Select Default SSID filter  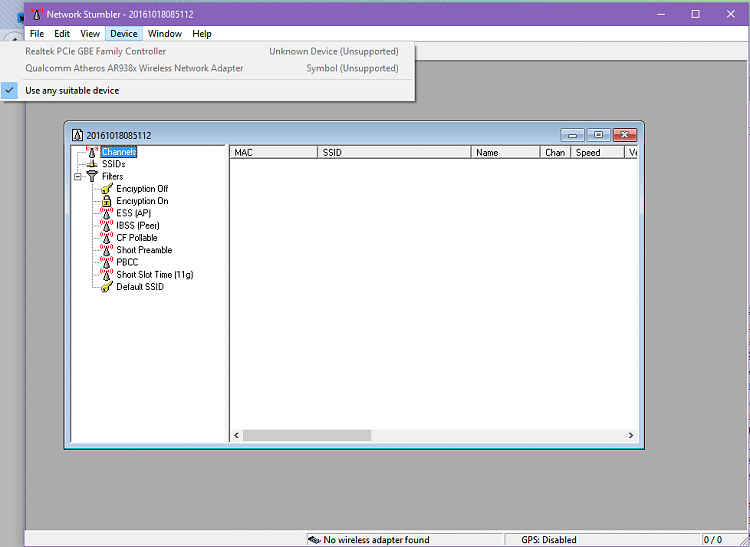pyautogui.click(x=140, y=287)
